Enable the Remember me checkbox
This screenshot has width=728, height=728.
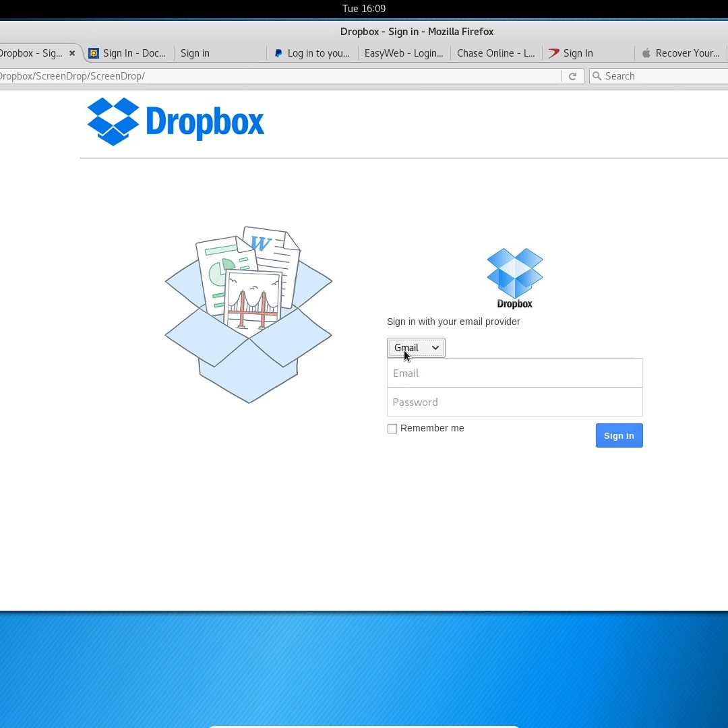click(392, 429)
